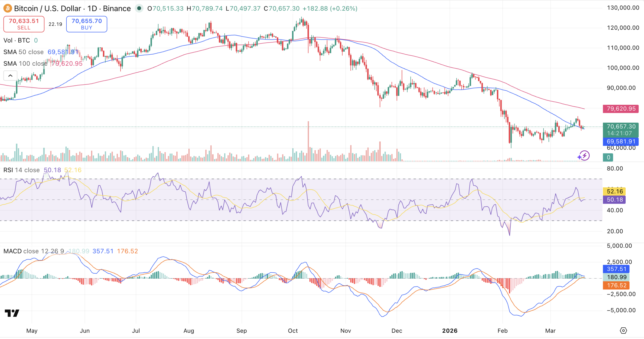Click the blue 69,581.91 price label on scale
Viewport: 644px width, 339px height.
point(621,142)
